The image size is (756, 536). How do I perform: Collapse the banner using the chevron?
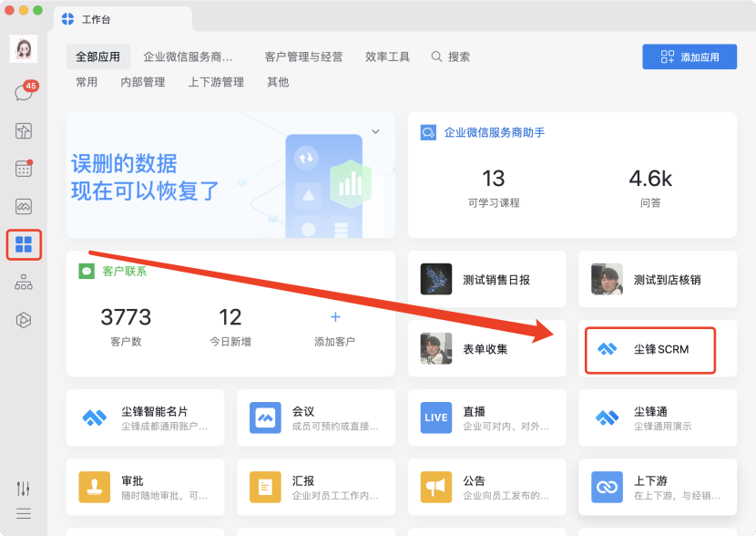click(375, 131)
